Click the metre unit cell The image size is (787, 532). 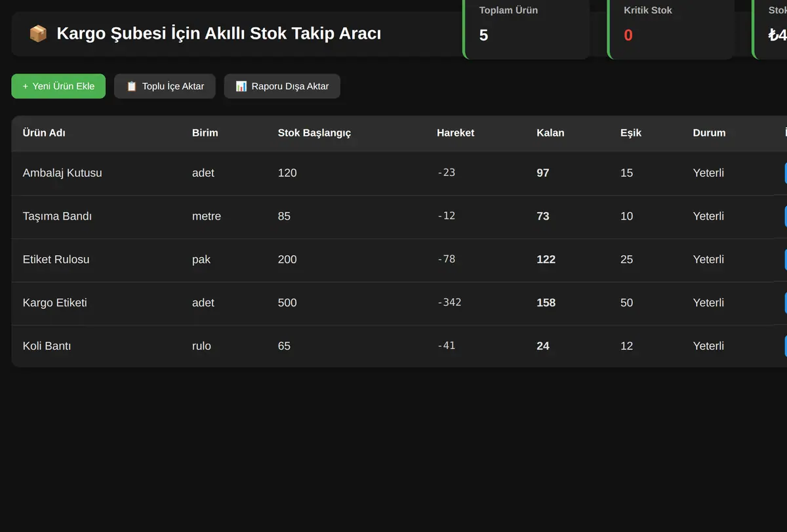(x=207, y=216)
